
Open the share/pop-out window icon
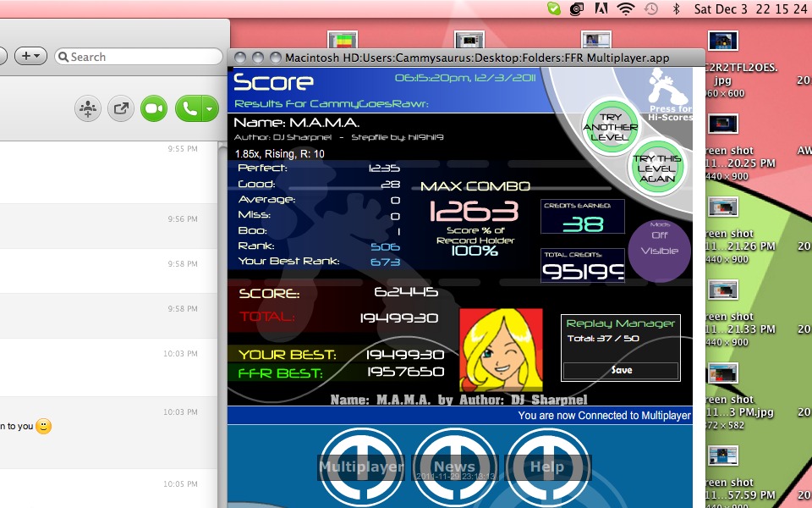(121, 108)
